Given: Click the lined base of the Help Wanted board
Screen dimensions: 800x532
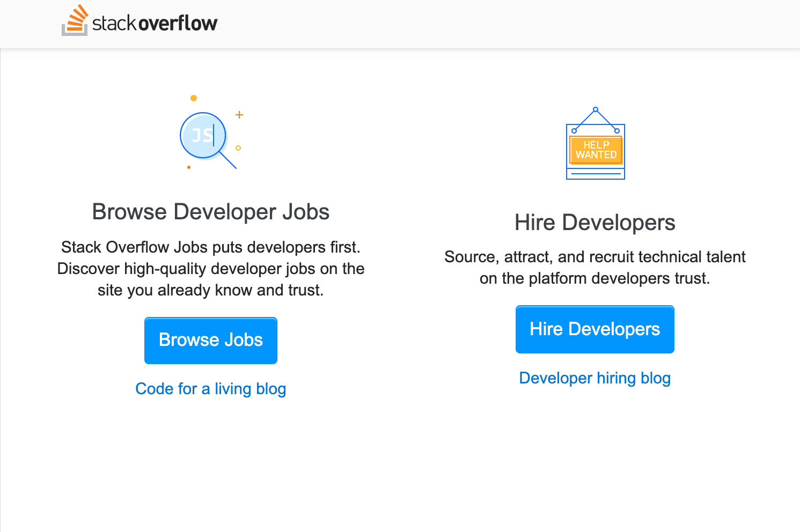Looking at the screenshot, I should pyautogui.click(x=595, y=174).
